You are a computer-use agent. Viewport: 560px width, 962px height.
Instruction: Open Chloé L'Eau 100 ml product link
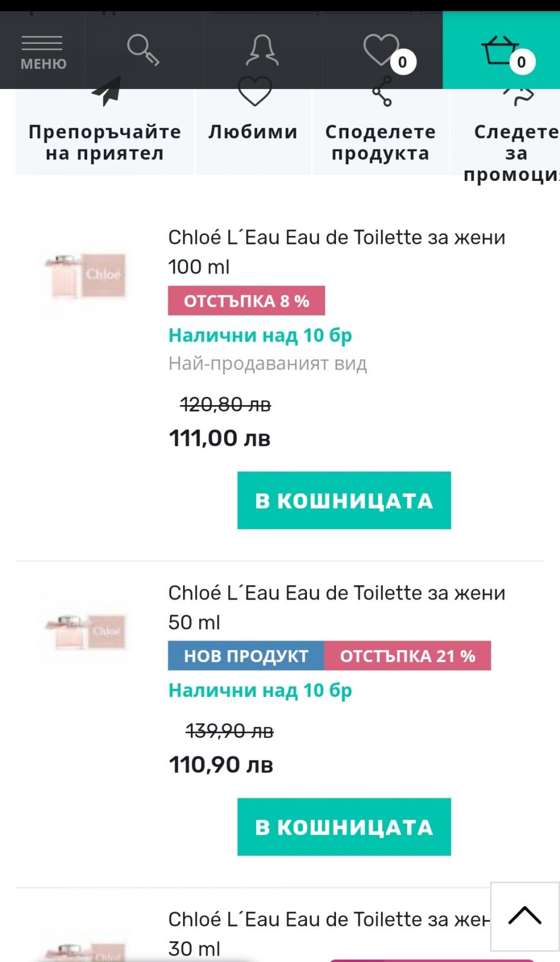point(336,251)
